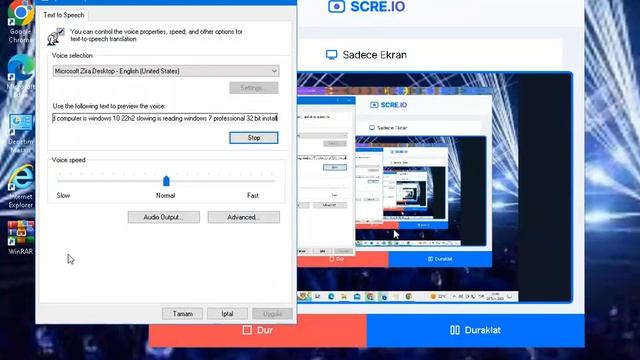640x360 pixels.
Task: Click the screen recording preview thumbnail
Action: [435, 187]
